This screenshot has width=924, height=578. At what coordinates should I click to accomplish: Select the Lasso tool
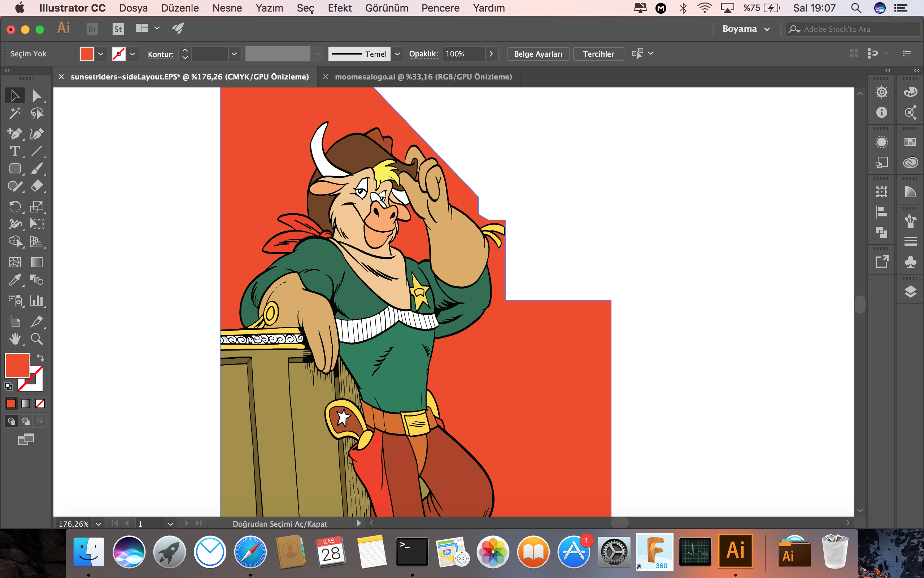point(37,113)
